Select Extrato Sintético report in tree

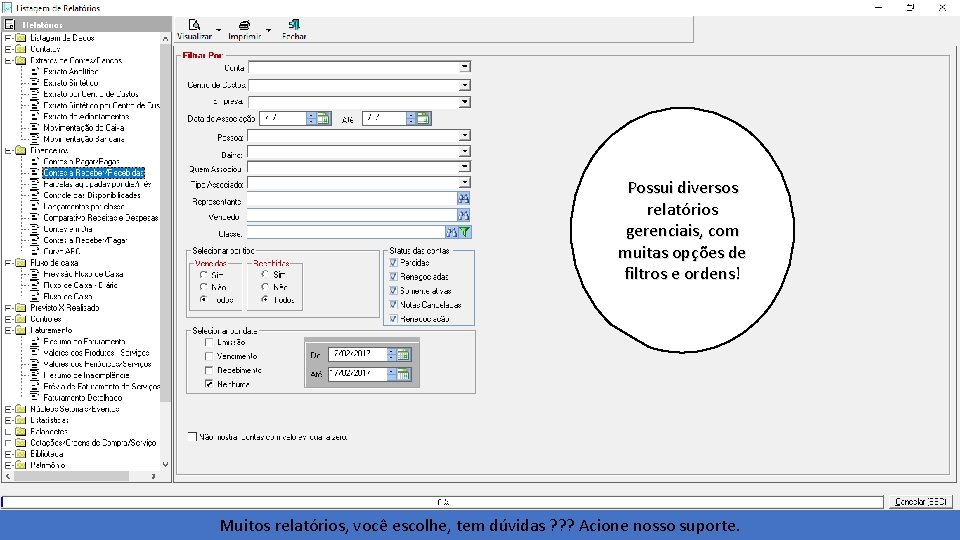click(x=70, y=83)
